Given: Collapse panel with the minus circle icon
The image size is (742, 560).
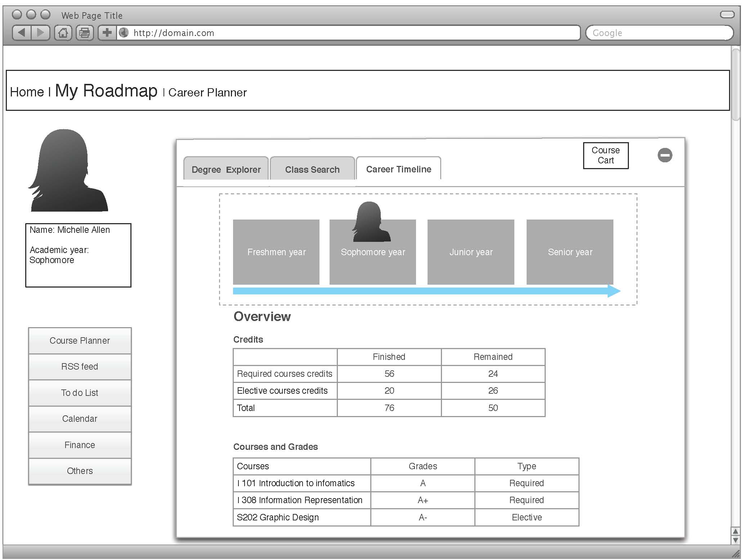Looking at the screenshot, I should click(665, 155).
